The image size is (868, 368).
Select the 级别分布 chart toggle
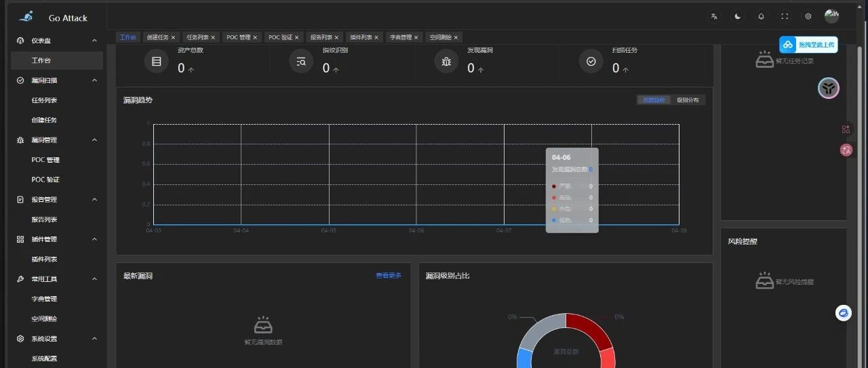(x=688, y=100)
